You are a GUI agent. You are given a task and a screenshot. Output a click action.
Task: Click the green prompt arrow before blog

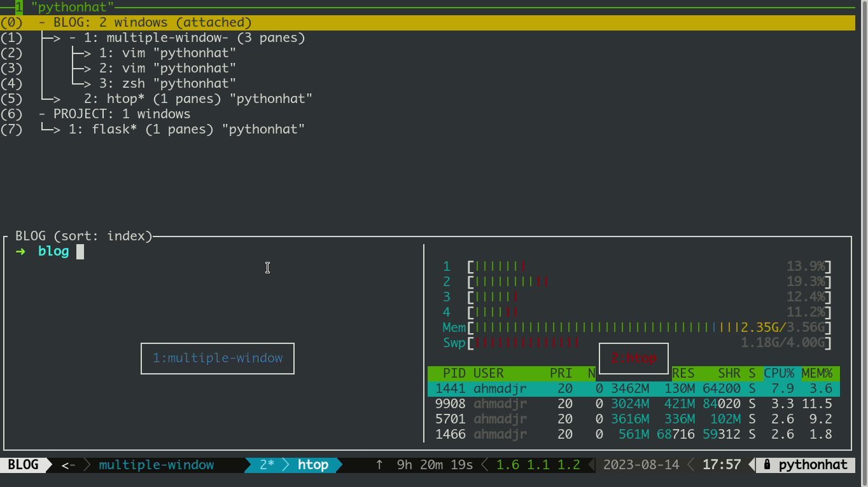pyautogui.click(x=21, y=251)
